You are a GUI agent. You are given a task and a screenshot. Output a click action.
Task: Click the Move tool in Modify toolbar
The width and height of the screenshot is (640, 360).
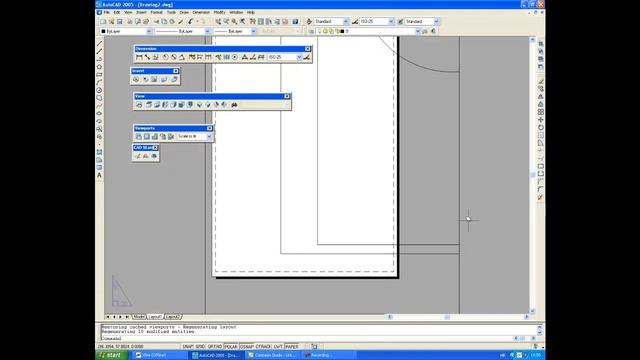point(540,120)
